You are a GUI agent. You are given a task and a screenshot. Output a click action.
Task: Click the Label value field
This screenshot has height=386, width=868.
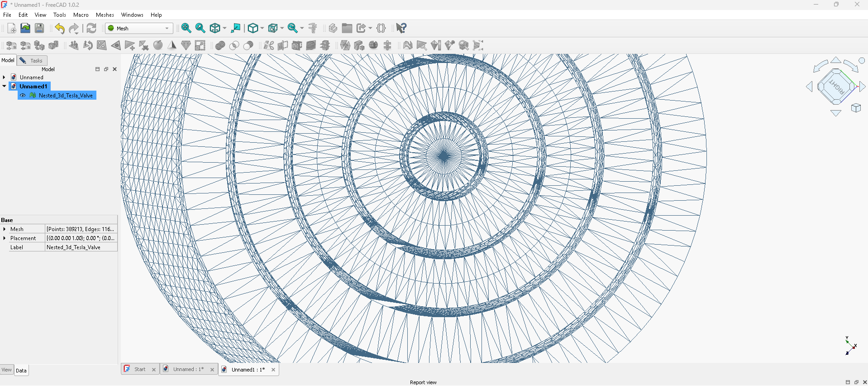coord(81,247)
